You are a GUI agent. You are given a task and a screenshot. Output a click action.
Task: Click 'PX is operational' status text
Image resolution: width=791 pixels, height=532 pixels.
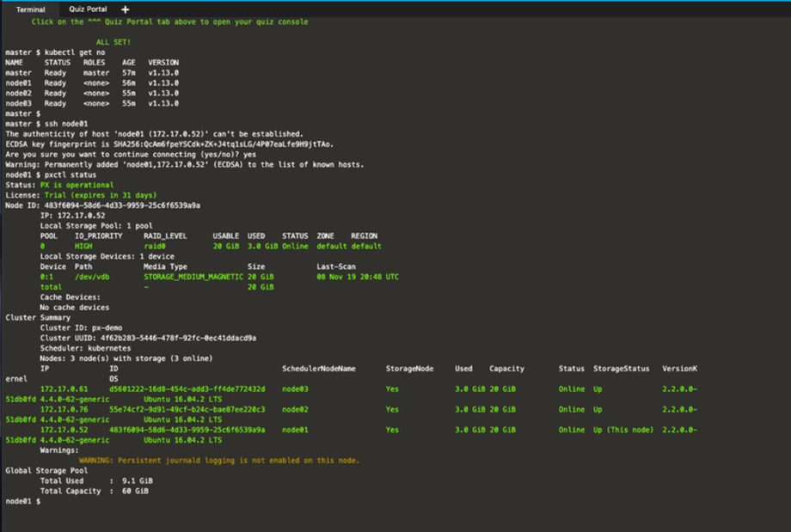(x=77, y=185)
